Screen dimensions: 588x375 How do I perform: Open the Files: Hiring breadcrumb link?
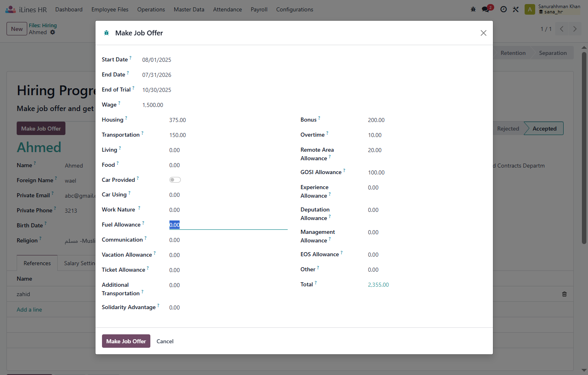(43, 25)
